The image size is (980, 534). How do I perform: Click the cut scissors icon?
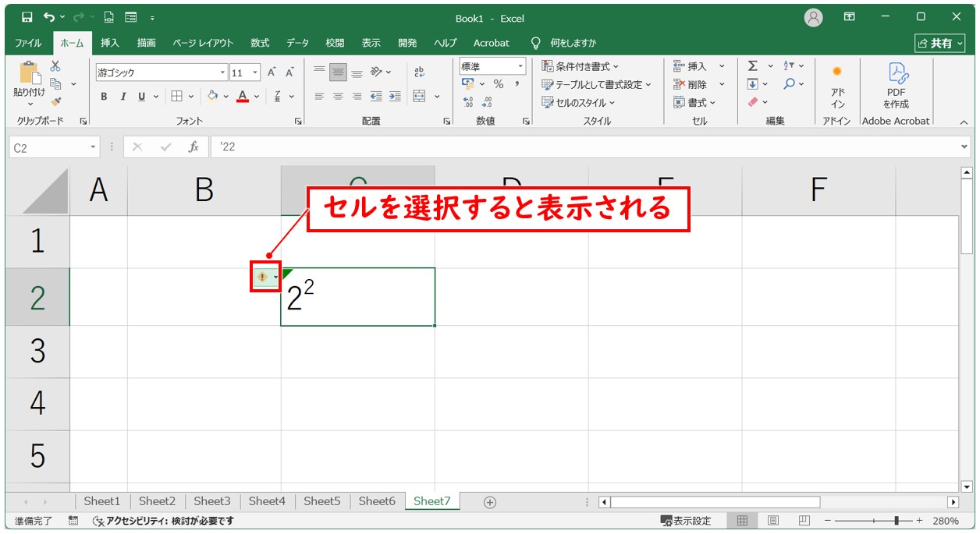click(55, 66)
